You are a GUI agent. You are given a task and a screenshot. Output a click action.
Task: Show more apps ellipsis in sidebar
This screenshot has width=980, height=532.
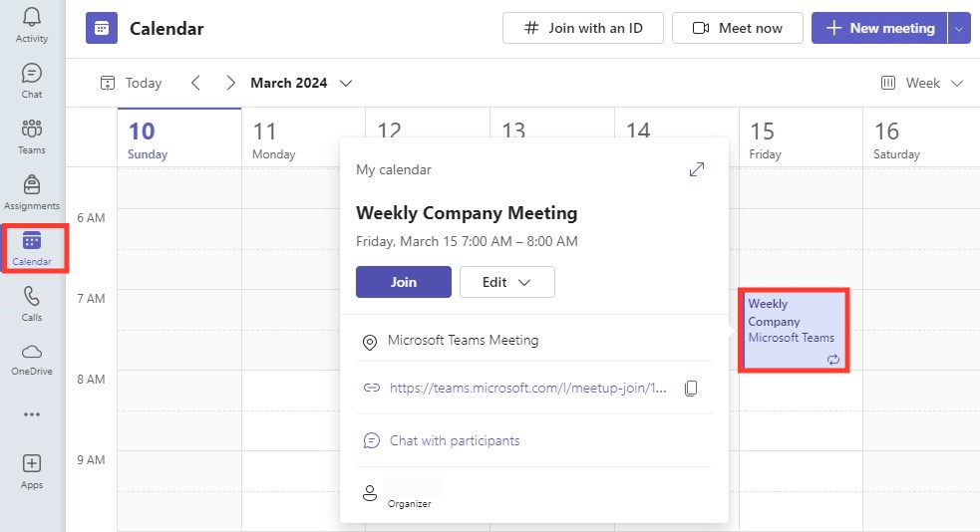click(x=31, y=414)
